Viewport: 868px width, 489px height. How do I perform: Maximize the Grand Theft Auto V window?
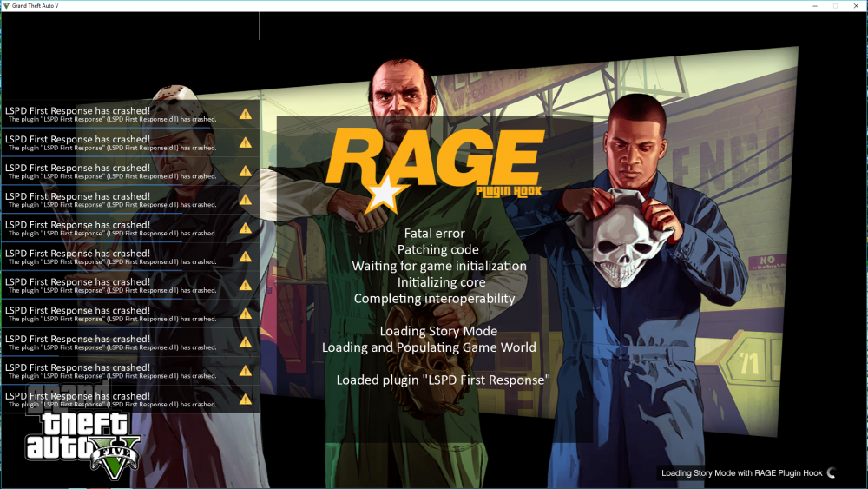point(835,5)
